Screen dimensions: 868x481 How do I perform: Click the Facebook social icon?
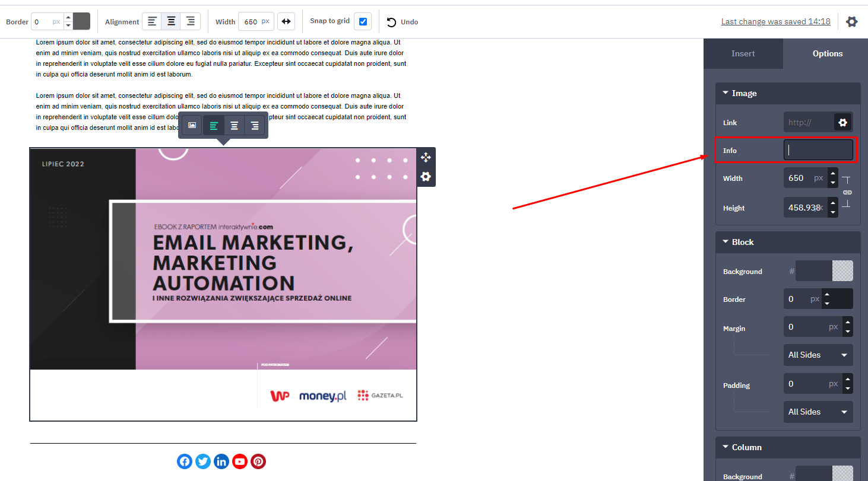(185, 461)
